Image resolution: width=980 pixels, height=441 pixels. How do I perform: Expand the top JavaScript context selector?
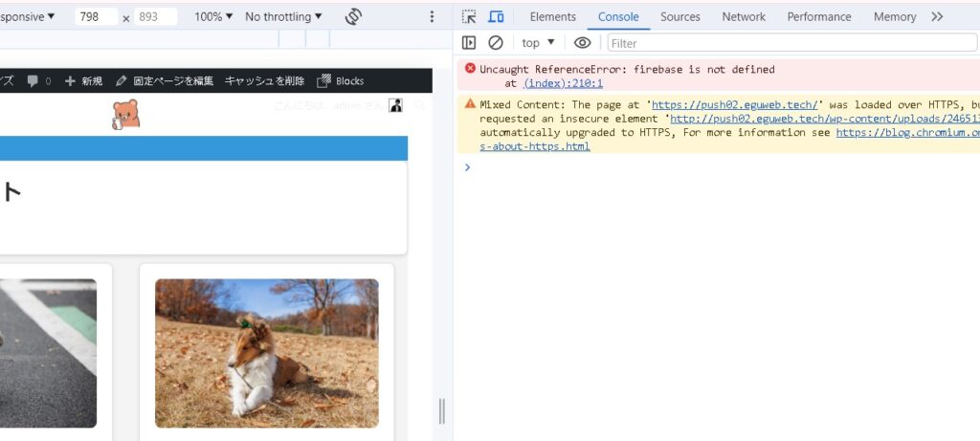tap(538, 43)
